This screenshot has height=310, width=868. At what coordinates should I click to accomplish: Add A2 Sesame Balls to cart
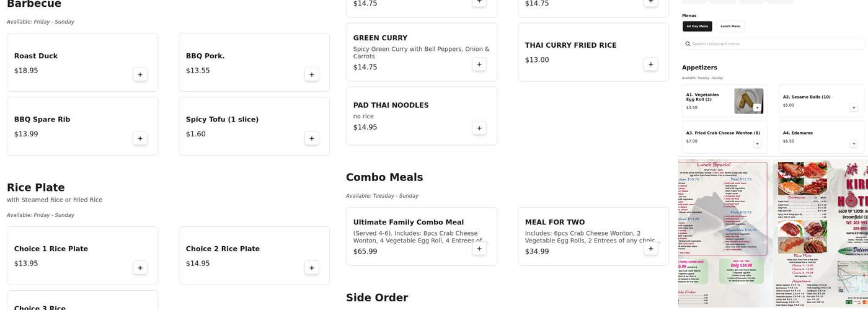point(854,108)
